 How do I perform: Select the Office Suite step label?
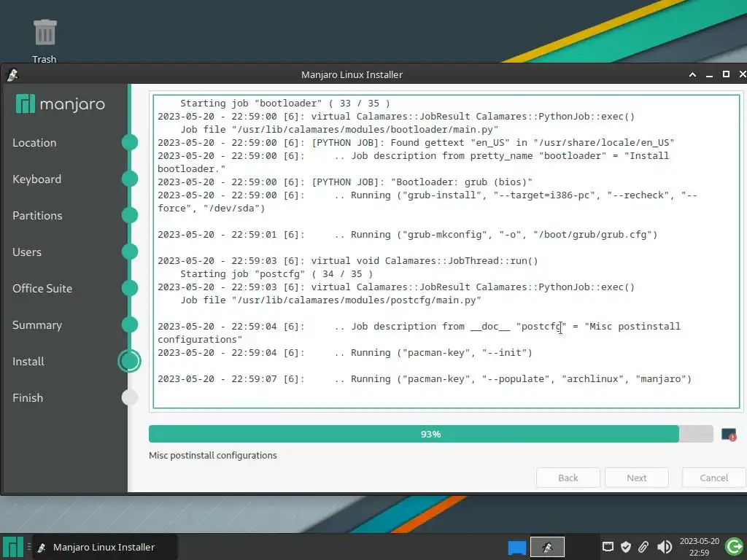[x=42, y=289]
